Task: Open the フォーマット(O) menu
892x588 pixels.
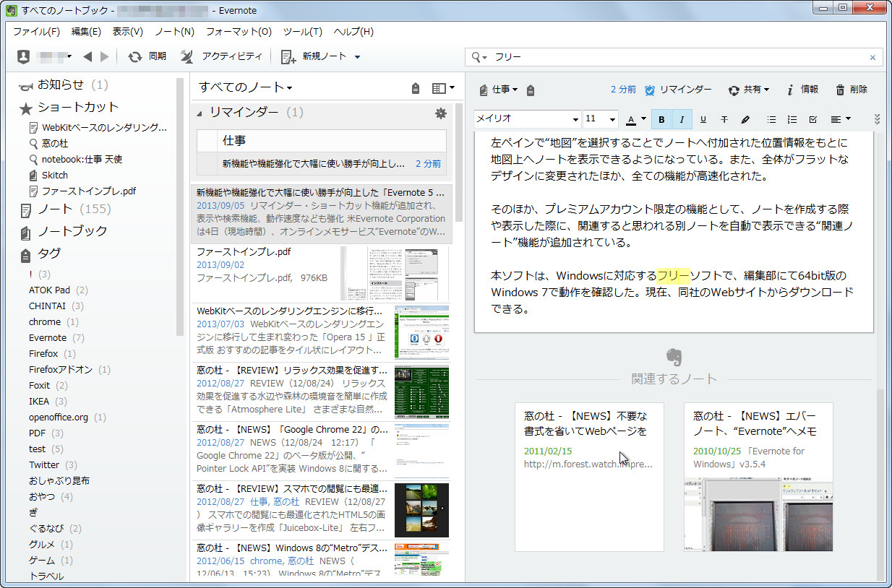Action: click(239, 32)
